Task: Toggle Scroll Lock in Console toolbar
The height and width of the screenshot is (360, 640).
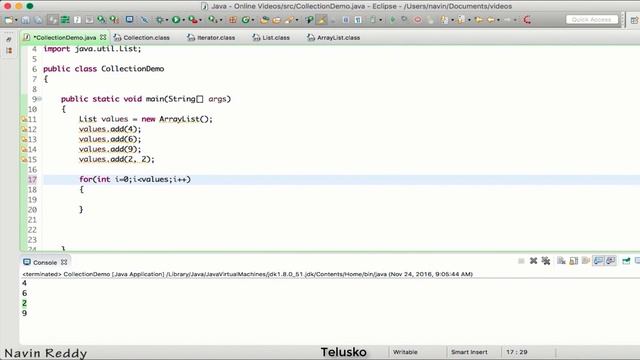Action: 574,261
